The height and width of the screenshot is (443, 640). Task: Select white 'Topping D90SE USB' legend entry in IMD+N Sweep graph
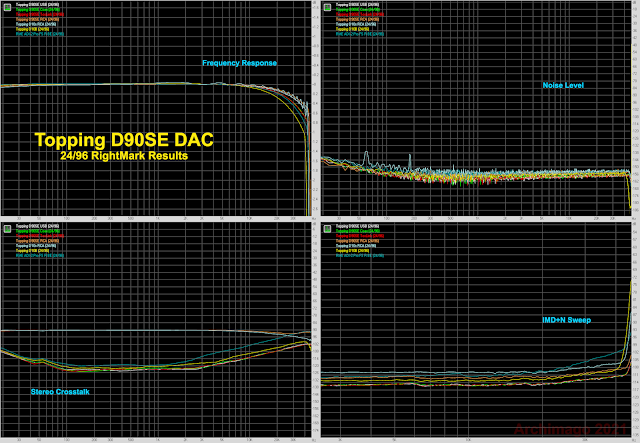pyautogui.click(x=358, y=226)
